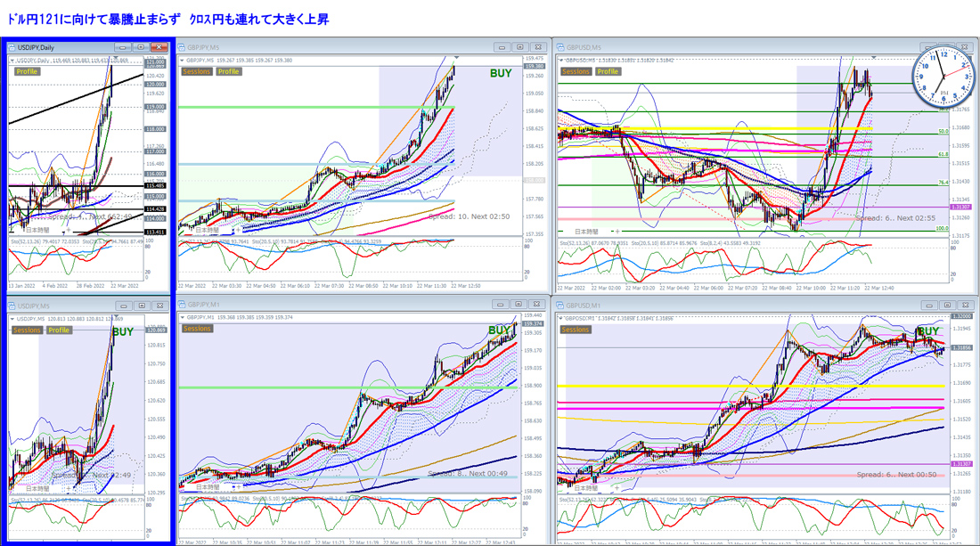Screen dimensions: 980x546
Task: Close the GBPJPY,M1 chart window
Action: 536,305
